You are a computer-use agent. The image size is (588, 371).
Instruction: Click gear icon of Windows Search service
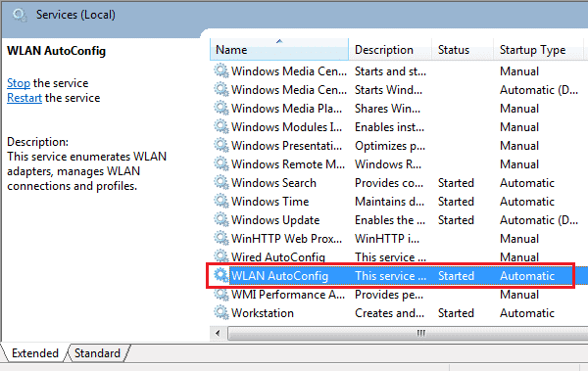click(221, 182)
